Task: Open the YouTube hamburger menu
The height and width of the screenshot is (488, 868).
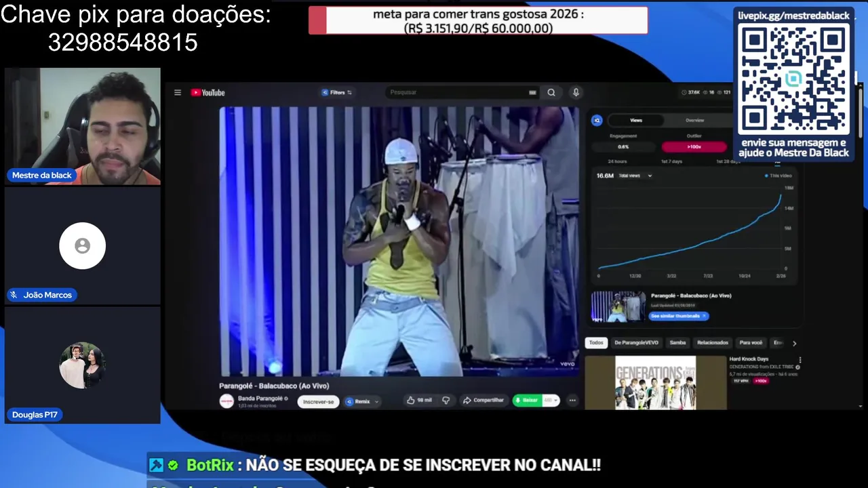Action: 178,93
